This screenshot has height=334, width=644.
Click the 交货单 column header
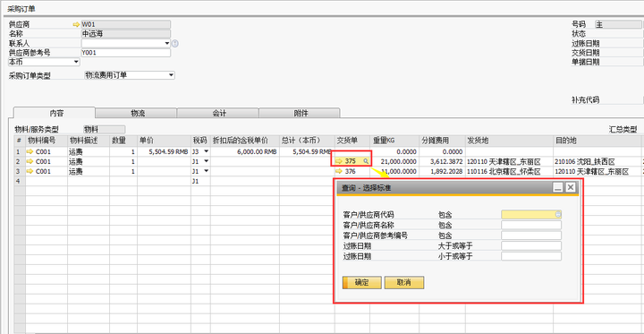tap(352, 141)
